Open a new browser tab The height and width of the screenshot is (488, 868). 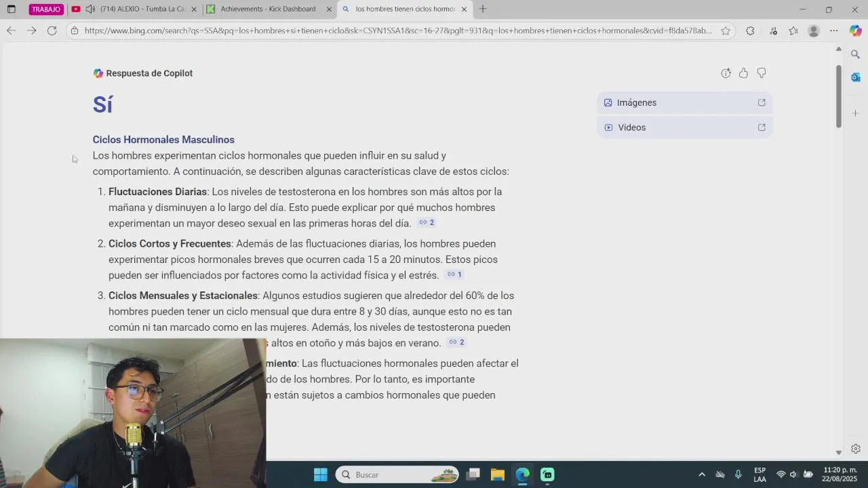click(483, 9)
